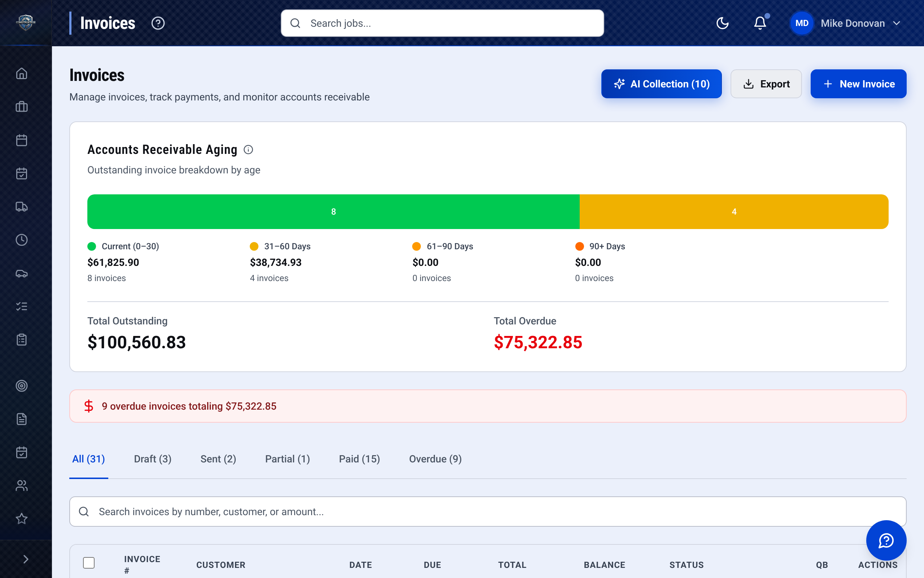Switch to the All (31) tab

pyautogui.click(x=88, y=459)
